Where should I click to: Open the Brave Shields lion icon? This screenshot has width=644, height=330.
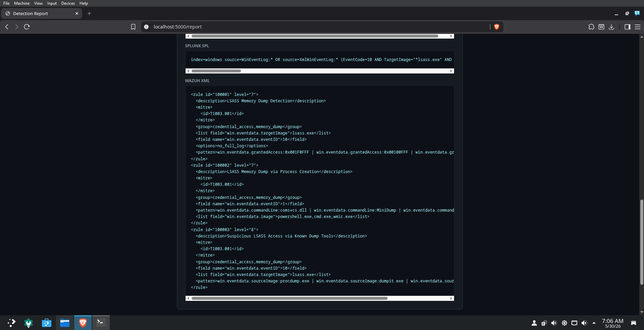[x=497, y=27]
